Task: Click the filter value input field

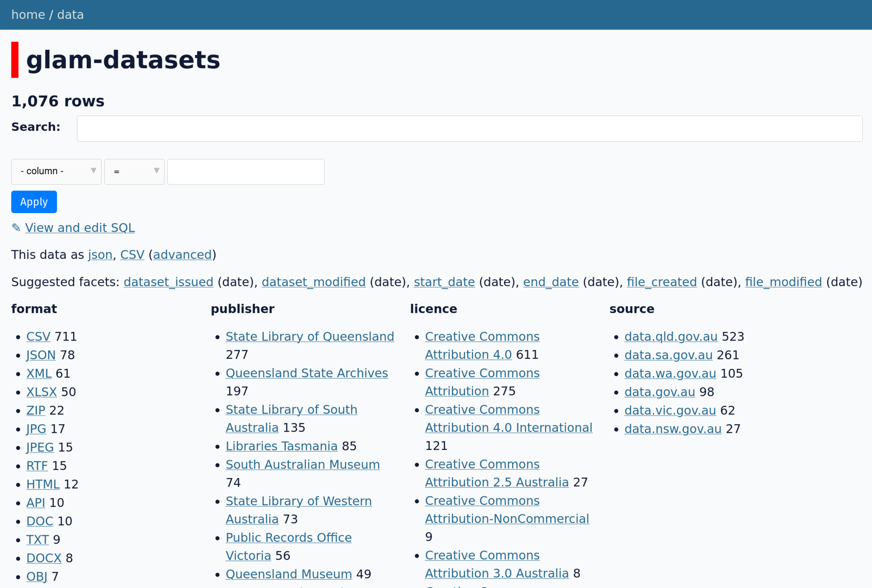Action: click(x=246, y=172)
